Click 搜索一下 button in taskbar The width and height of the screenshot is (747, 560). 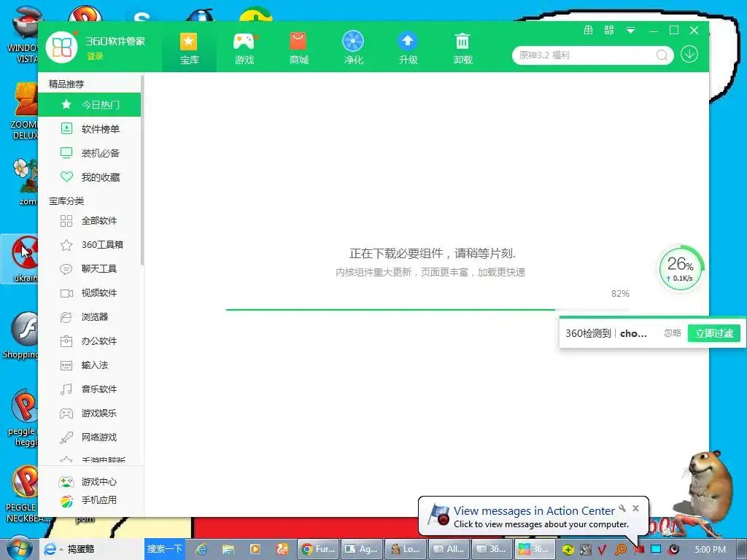[x=164, y=548]
